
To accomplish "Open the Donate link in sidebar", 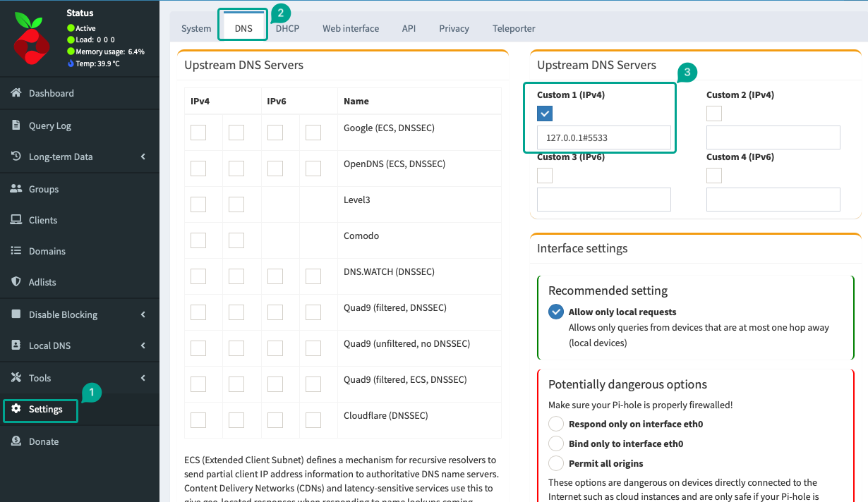I will pyautogui.click(x=43, y=441).
